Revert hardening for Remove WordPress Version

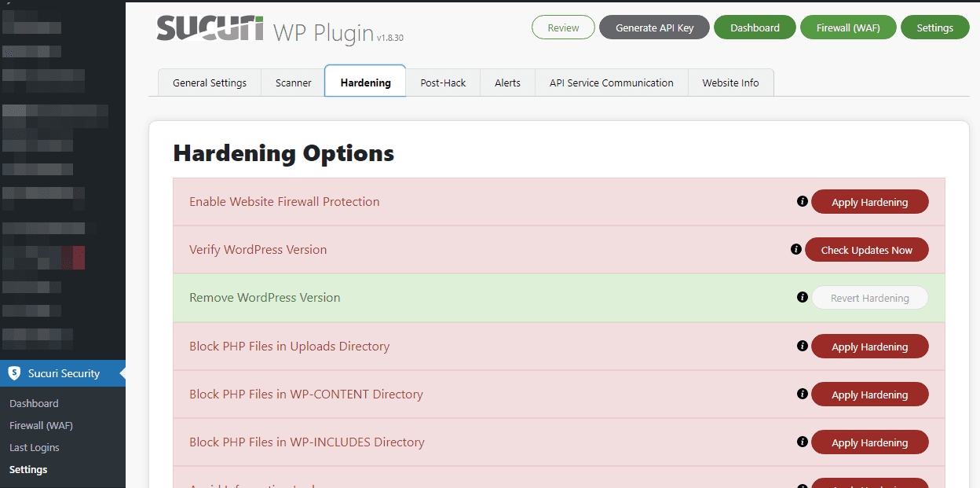(869, 298)
